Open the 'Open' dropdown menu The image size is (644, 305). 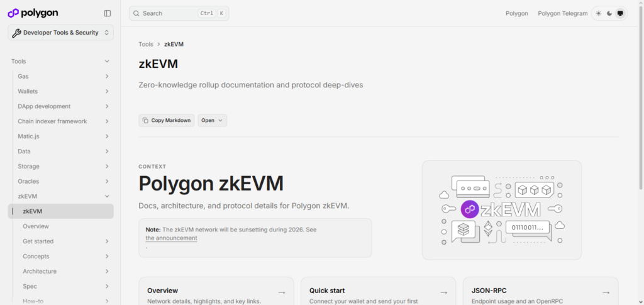[213, 120]
